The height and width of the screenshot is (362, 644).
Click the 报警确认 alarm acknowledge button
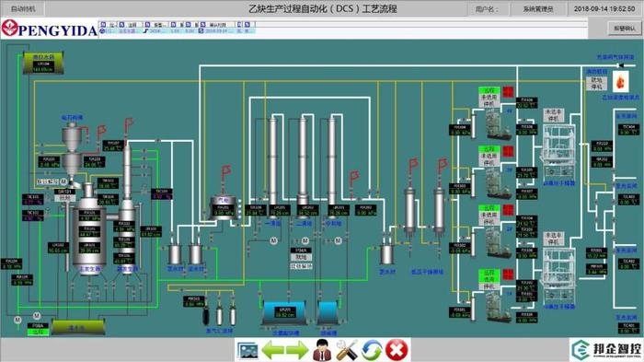625,29
